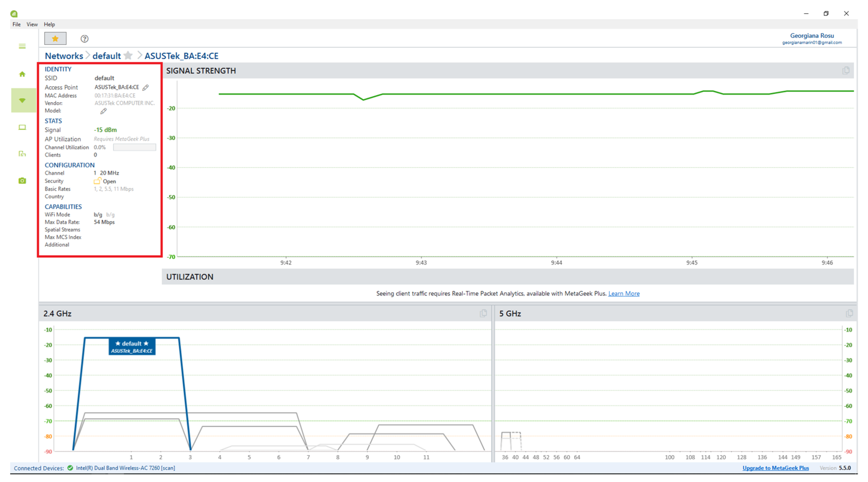Screen dimensions: 868x482
Task: Go to Networks in breadcrumb
Action: tap(64, 56)
